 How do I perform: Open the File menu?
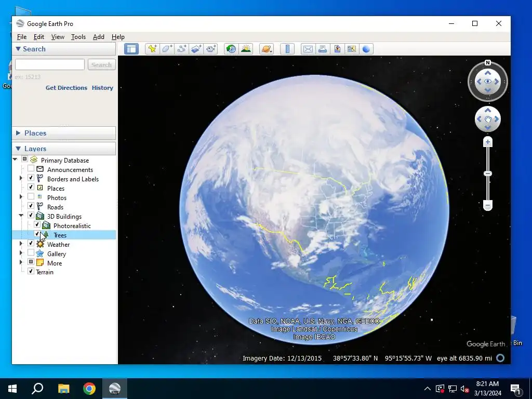(22, 37)
